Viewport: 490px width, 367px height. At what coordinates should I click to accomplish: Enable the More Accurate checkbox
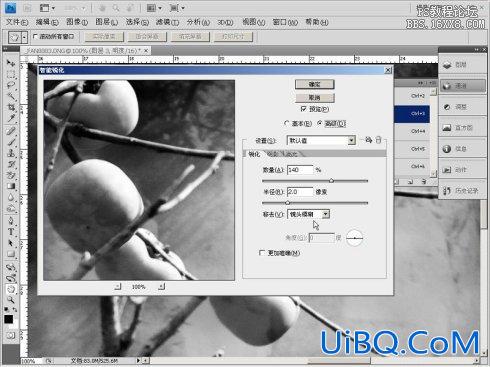262,253
